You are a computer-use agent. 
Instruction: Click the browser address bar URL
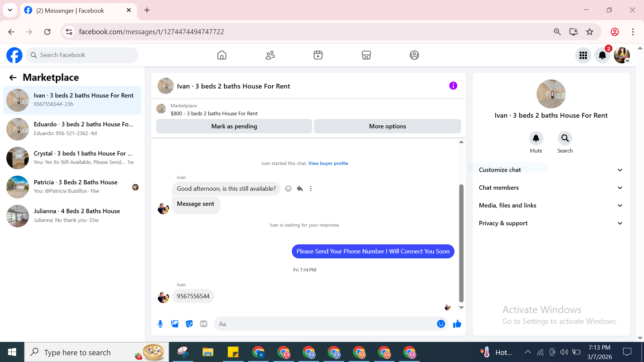pyautogui.click(x=151, y=32)
